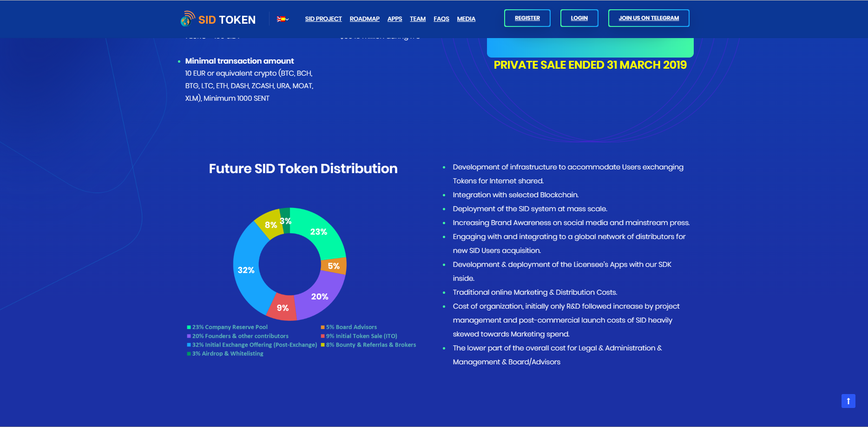The height and width of the screenshot is (427, 868).
Task: Select the MEDIA menu item
Action: tap(466, 19)
